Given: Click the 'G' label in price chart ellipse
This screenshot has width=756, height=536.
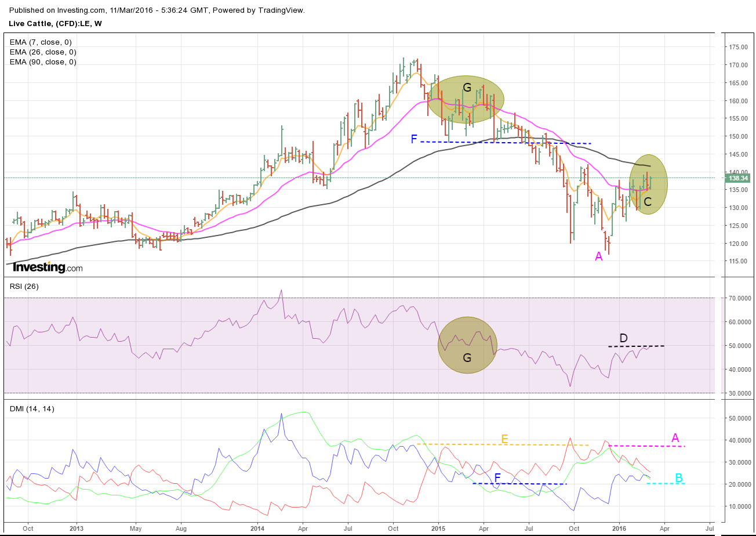Looking at the screenshot, I should pos(467,88).
